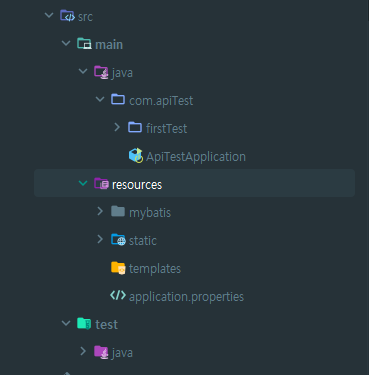Image resolution: width=369 pixels, height=375 pixels.
Task: Select the application.properties label
Action: pos(186,297)
